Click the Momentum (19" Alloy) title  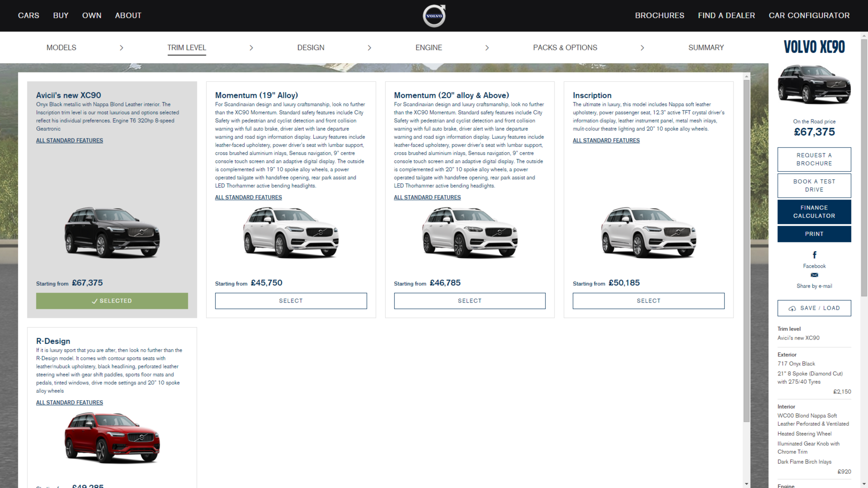pos(256,95)
